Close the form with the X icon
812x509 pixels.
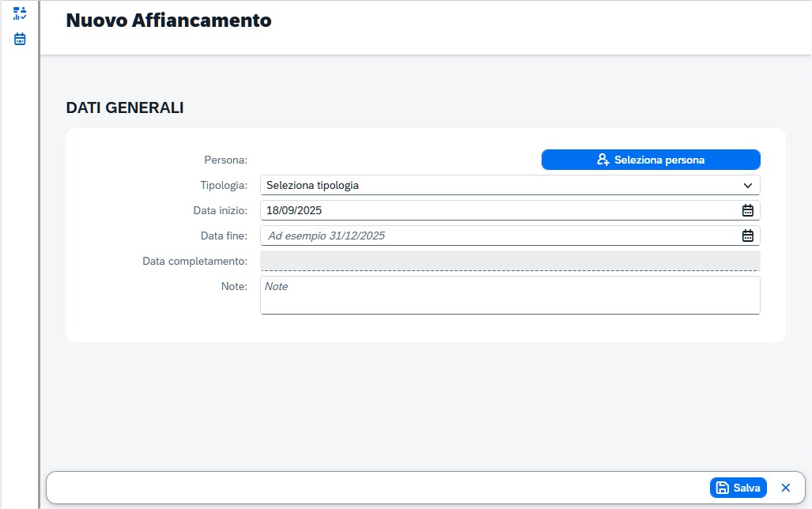tap(785, 488)
